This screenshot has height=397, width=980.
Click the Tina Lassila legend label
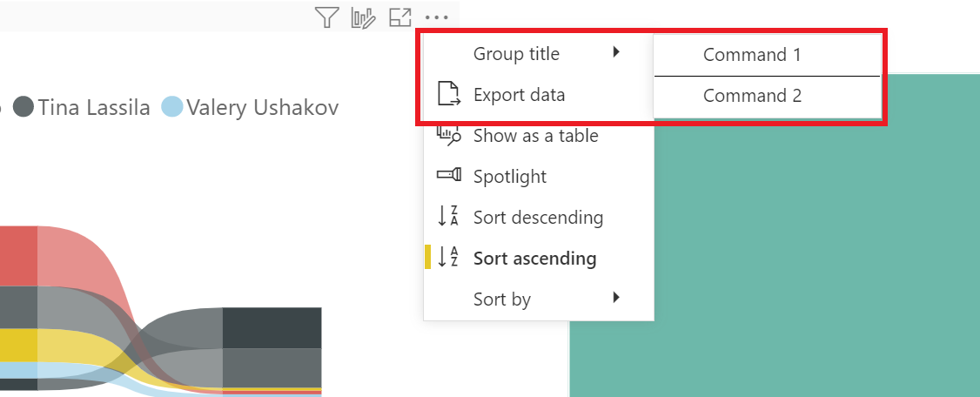pyautogui.click(x=94, y=107)
